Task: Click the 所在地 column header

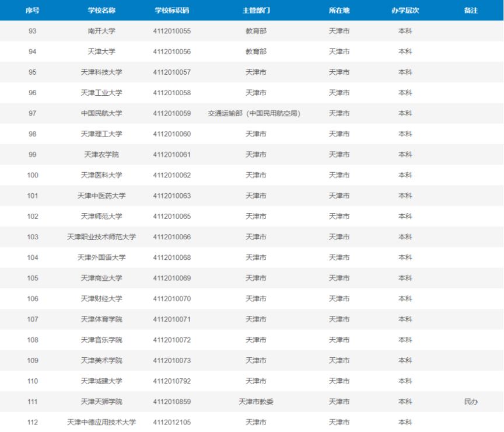Action: (339, 11)
